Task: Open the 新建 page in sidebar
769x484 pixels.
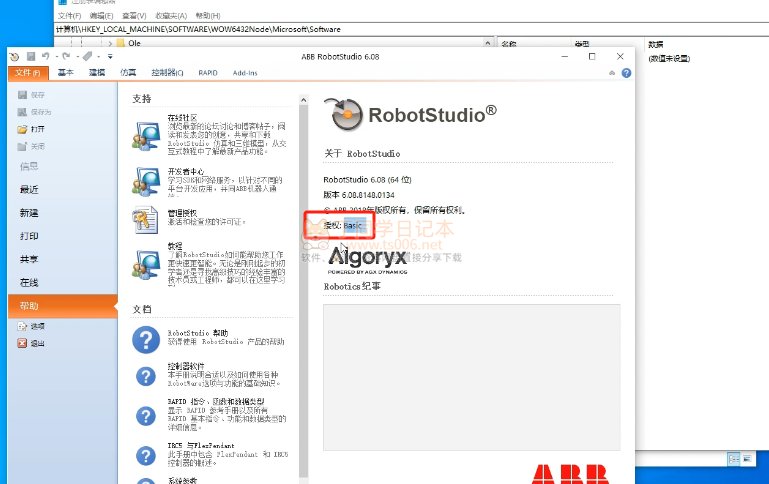Action: tap(29, 213)
